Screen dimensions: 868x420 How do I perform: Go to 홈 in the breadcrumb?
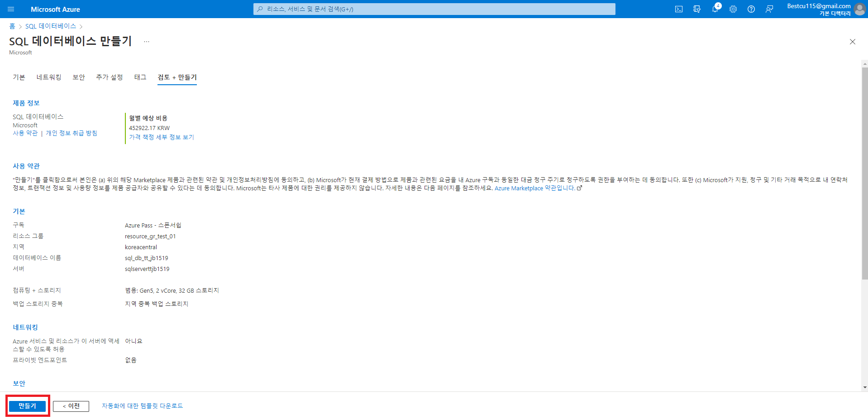(x=12, y=26)
